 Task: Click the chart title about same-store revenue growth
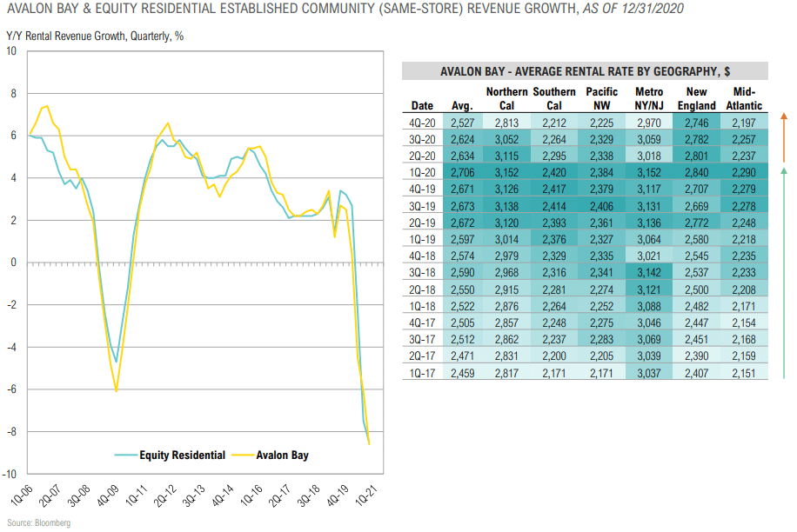345,9
